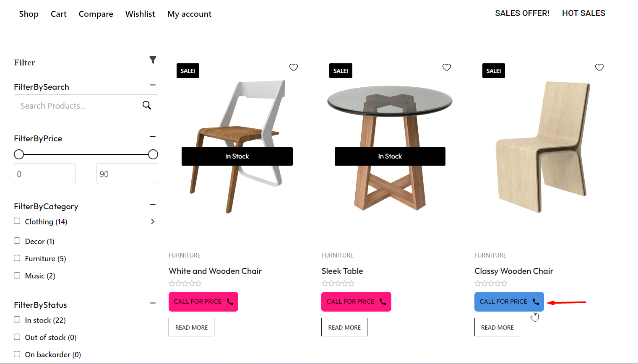Expand the Clothing category chevron
Image resolution: width=638 pixels, height=364 pixels.
[x=153, y=221]
